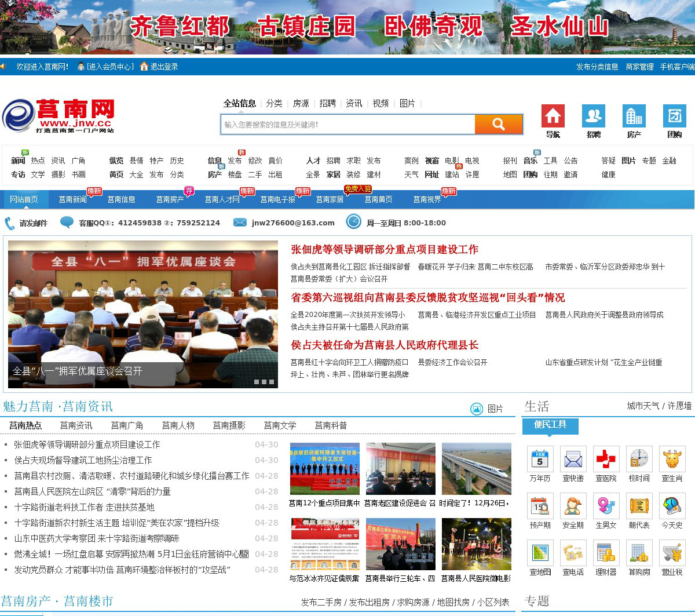Screen dimensions: 695x616
Task: Open the 万年历 calendar tool
Action: pos(540,459)
